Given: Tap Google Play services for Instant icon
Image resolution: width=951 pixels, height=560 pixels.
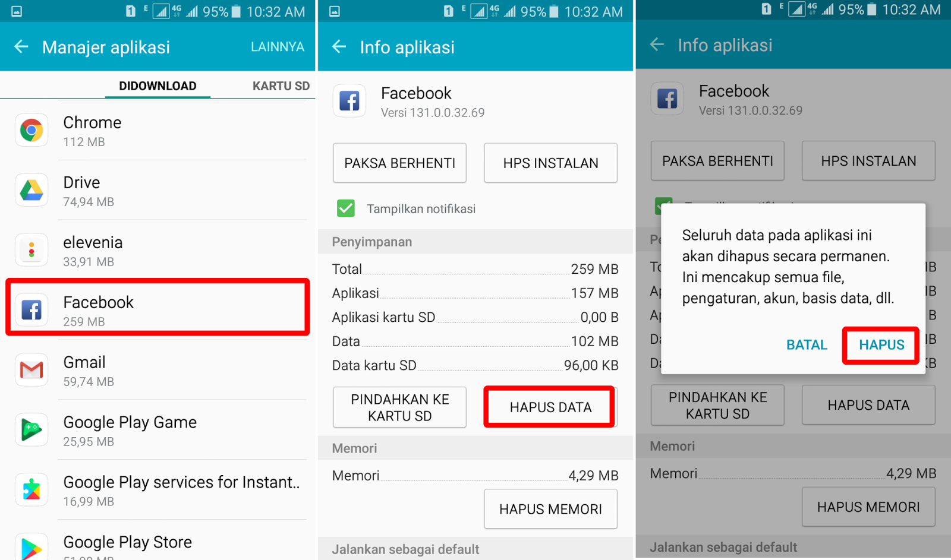Looking at the screenshot, I should coord(32,490).
